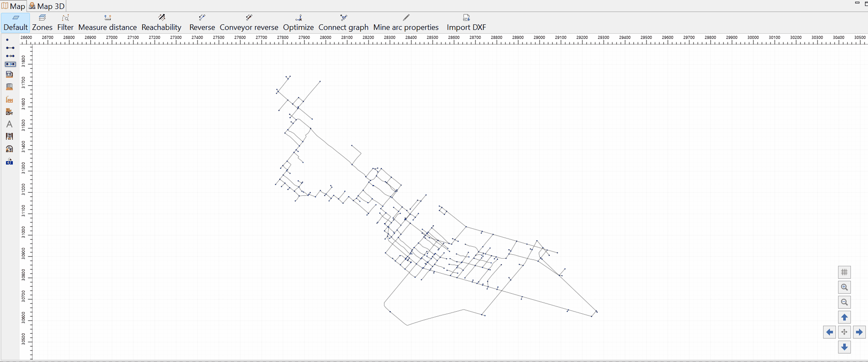Select the text label 'A' tool
The height and width of the screenshot is (362, 868).
[9, 124]
